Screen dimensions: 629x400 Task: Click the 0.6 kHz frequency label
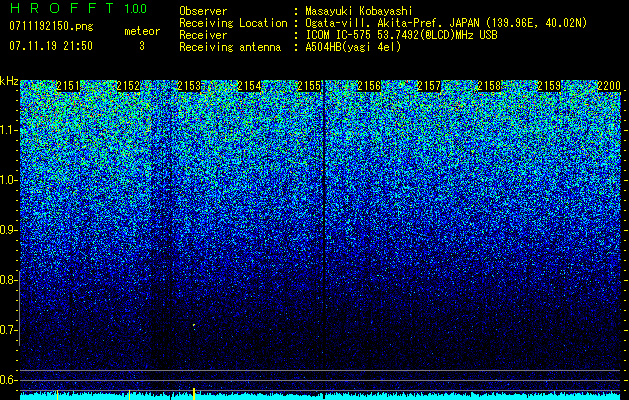(7, 380)
